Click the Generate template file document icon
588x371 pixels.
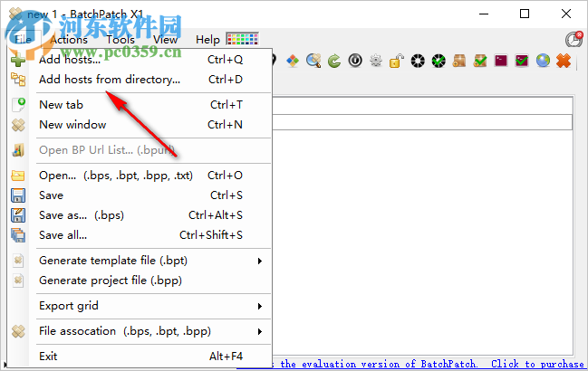[x=18, y=261]
